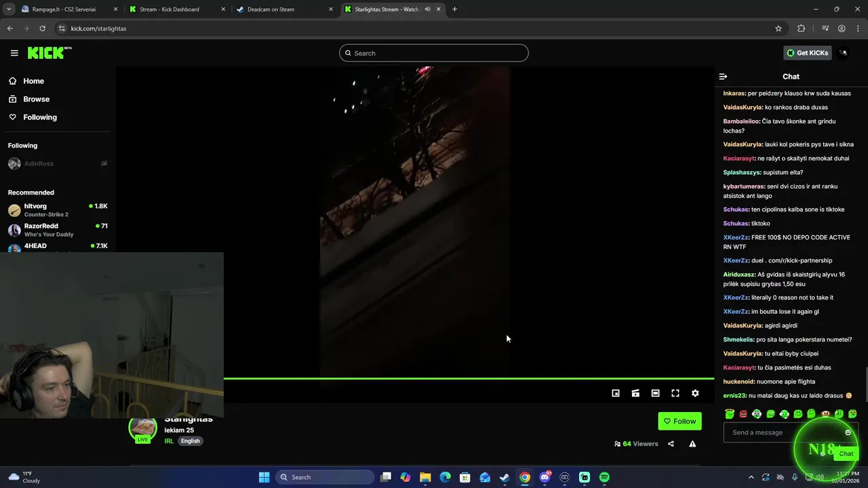Viewport: 868px width, 488px height.
Task: Open the tab search dropdown arrow
Action: tap(9, 9)
